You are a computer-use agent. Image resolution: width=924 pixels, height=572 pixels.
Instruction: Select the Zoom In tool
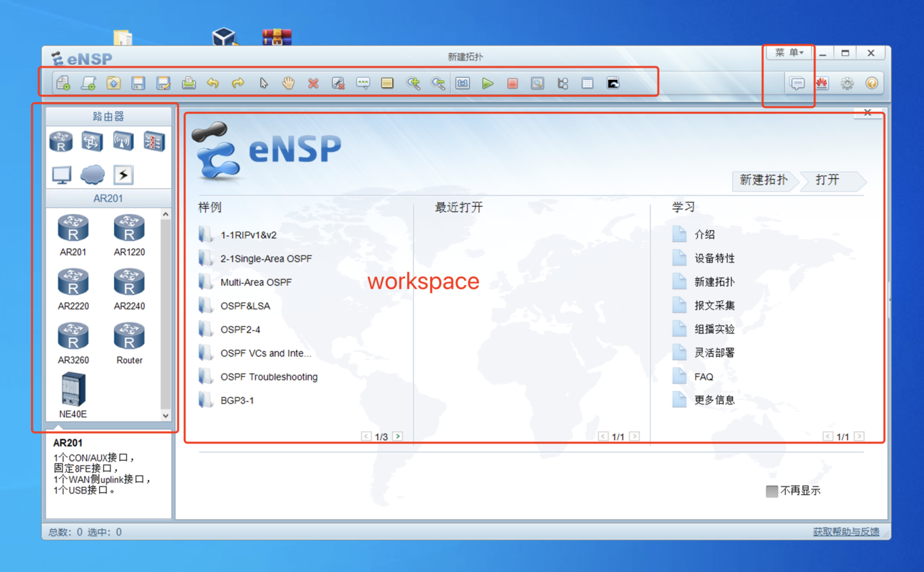(413, 83)
